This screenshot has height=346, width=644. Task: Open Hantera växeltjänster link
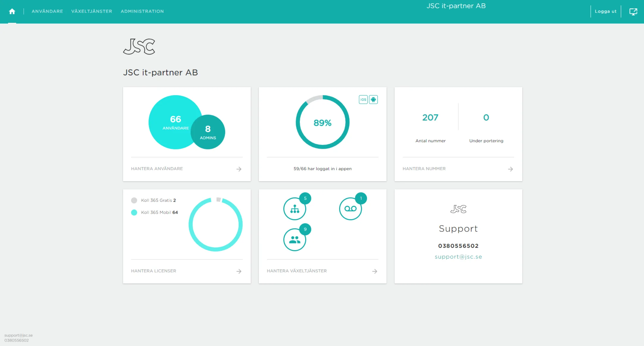tap(297, 271)
